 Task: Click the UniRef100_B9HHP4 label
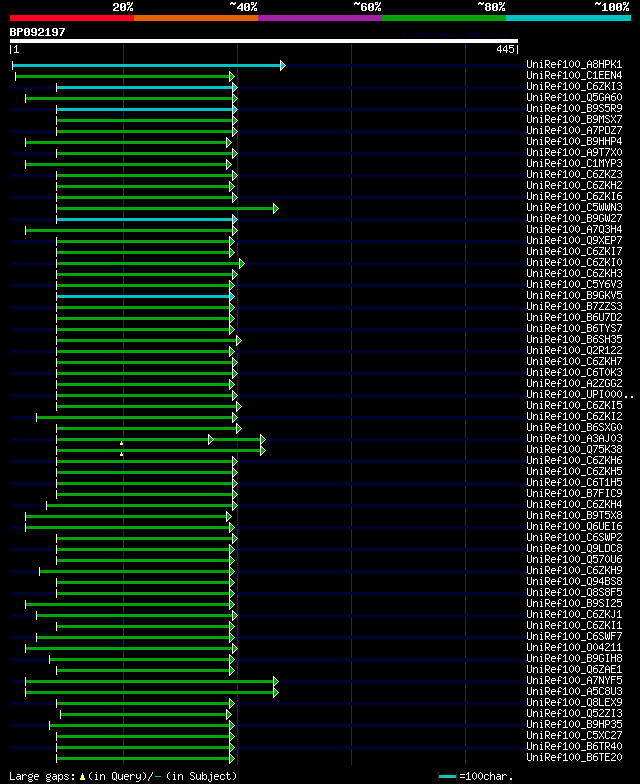574,142
